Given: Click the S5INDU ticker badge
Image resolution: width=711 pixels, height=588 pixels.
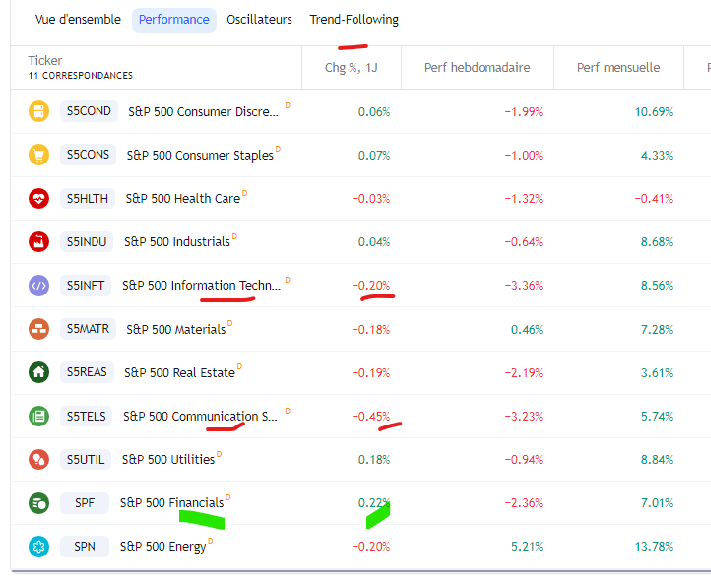Looking at the screenshot, I should point(87,241).
